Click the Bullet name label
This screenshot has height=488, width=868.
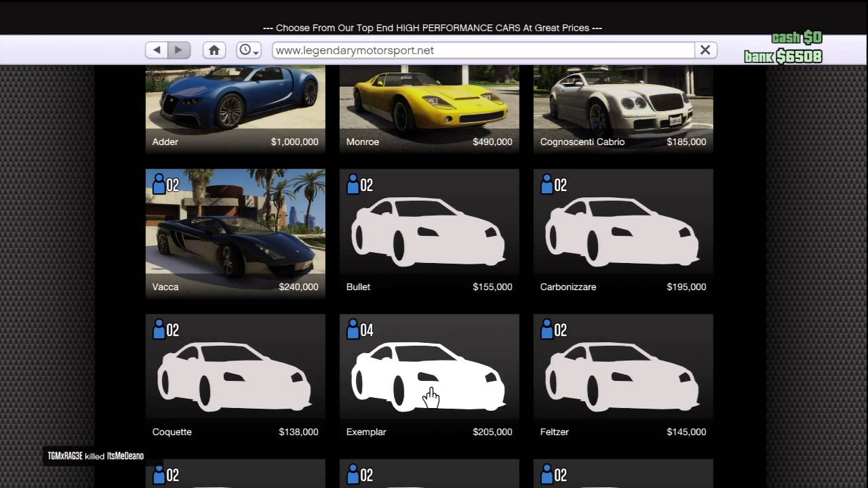pyautogui.click(x=358, y=287)
